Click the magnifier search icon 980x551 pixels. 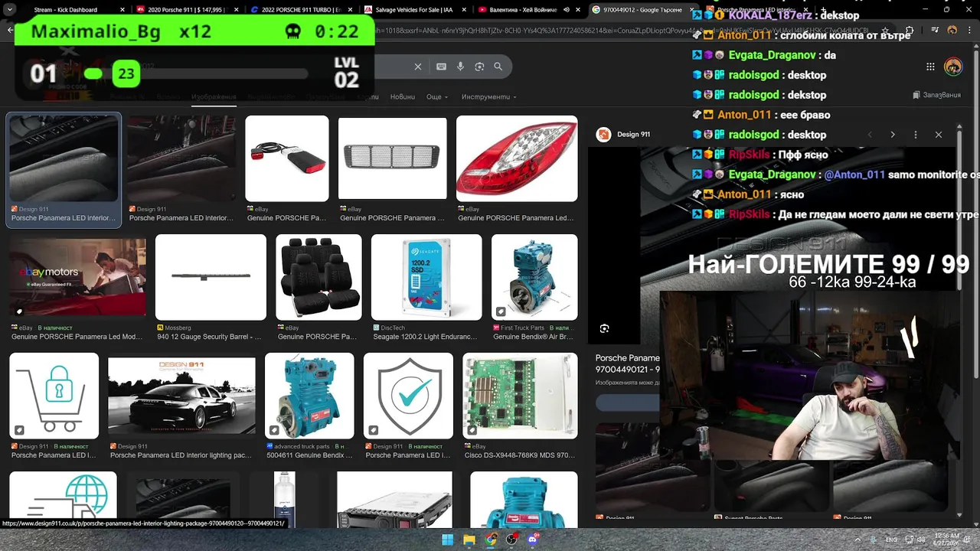click(x=498, y=67)
